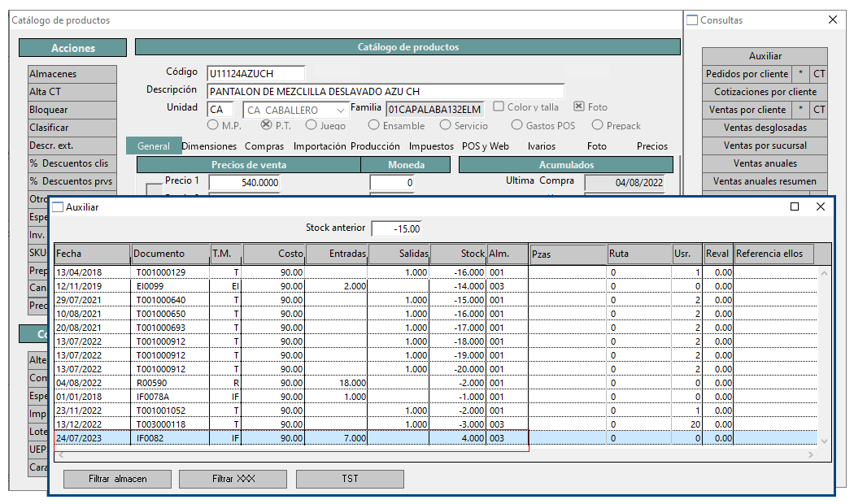Screen dimensions: 854x504
Task: Open the Almacenes action
Action: (72, 74)
